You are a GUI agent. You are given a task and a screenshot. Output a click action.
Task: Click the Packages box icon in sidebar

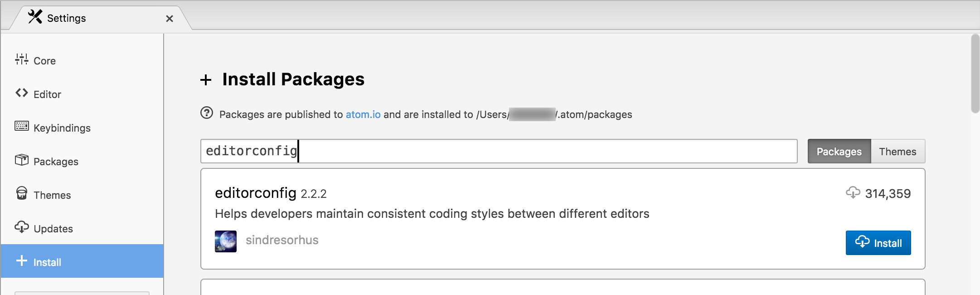click(22, 160)
